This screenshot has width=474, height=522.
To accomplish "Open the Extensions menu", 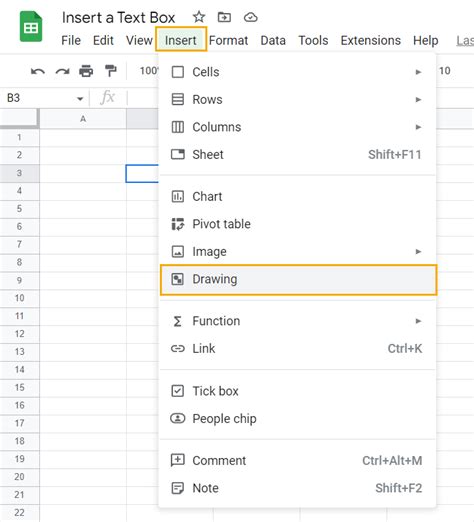I will click(371, 40).
